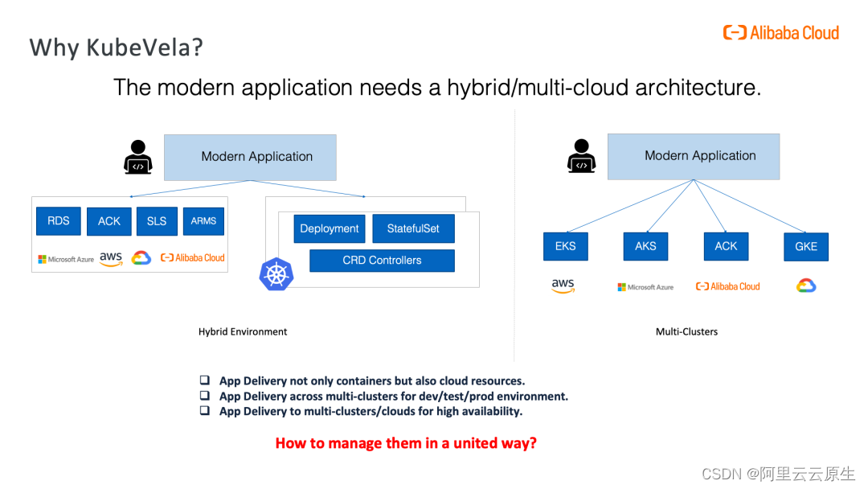The width and height of the screenshot is (868, 489).
Task: Click the developer icon beside the Hybrid Environment application
Action: [138, 158]
